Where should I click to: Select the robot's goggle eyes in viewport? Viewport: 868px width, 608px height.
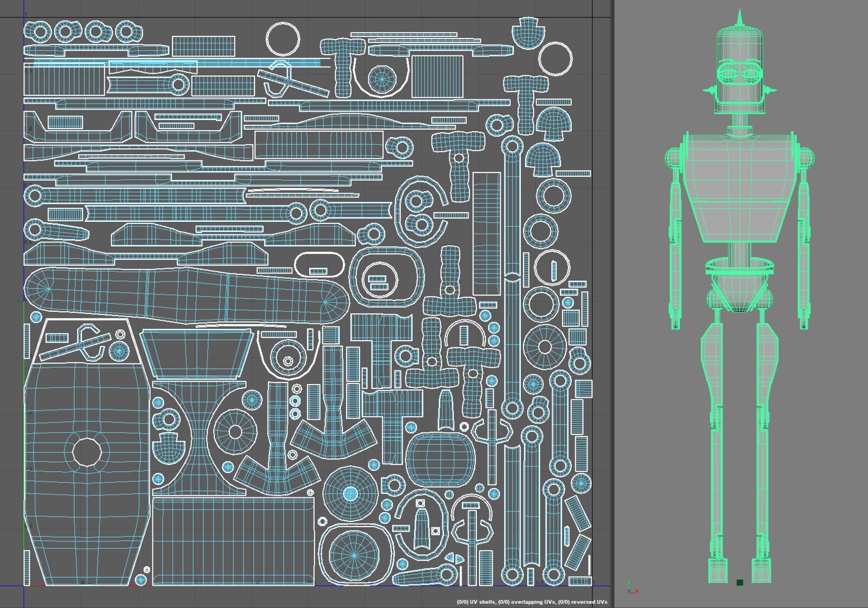[739, 74]
